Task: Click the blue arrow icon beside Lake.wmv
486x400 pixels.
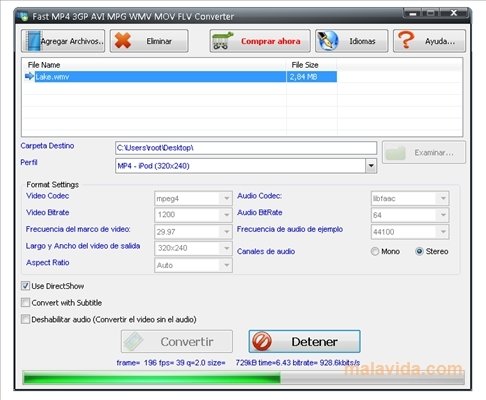Action: [29, 76]
